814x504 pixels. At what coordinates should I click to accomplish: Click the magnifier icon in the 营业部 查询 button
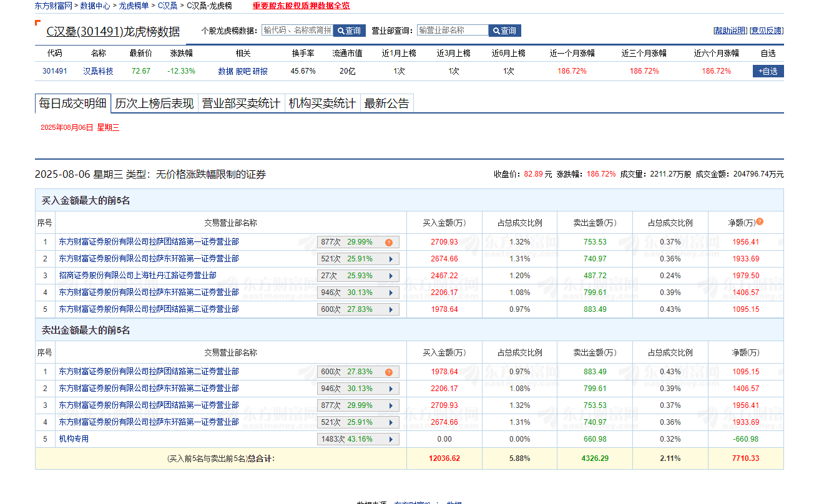(x=496, y=31)
